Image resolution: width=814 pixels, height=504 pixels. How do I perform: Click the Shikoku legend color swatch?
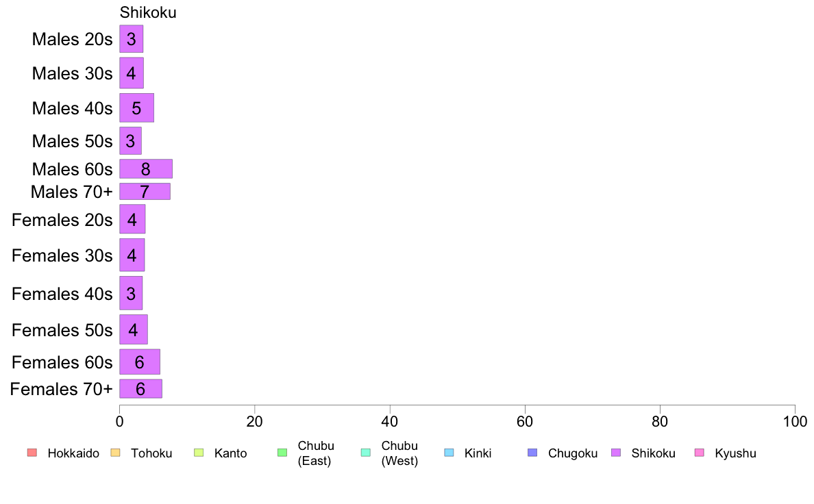tap(616, 453)
